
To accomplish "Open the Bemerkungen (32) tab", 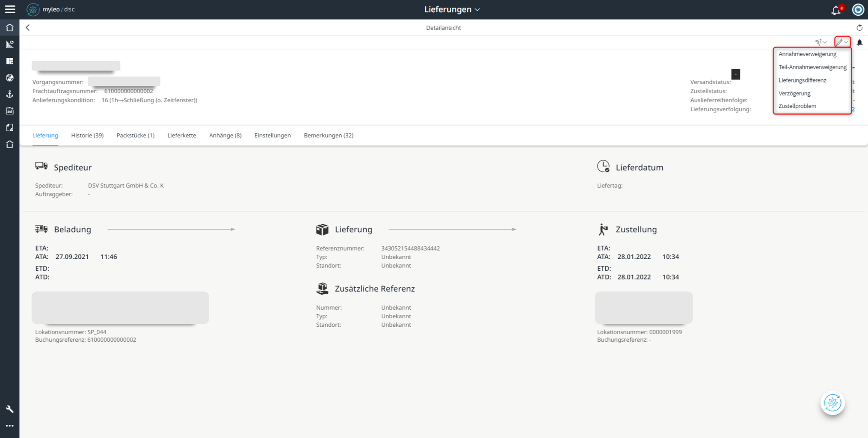I will (329, 136).
